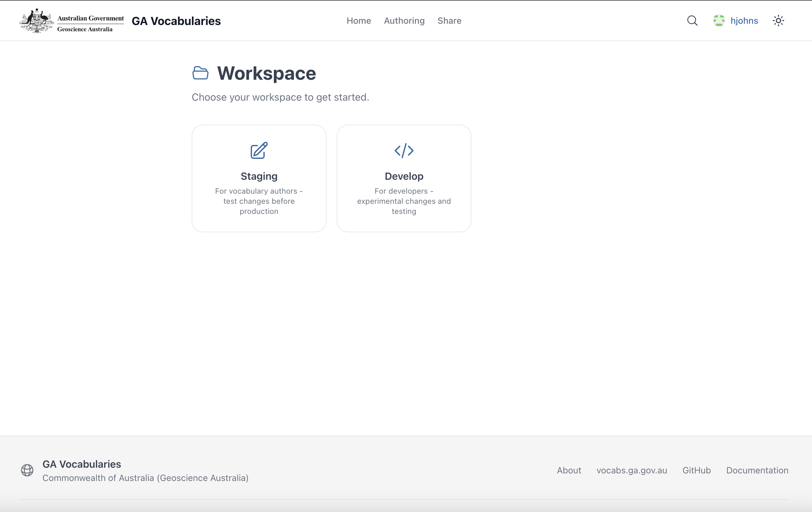This screenshot has width=812, height=512.
Task: Visit the vocabs.ga.gov.au footer link
Action: pyautogui.click(x=631, y=470)
